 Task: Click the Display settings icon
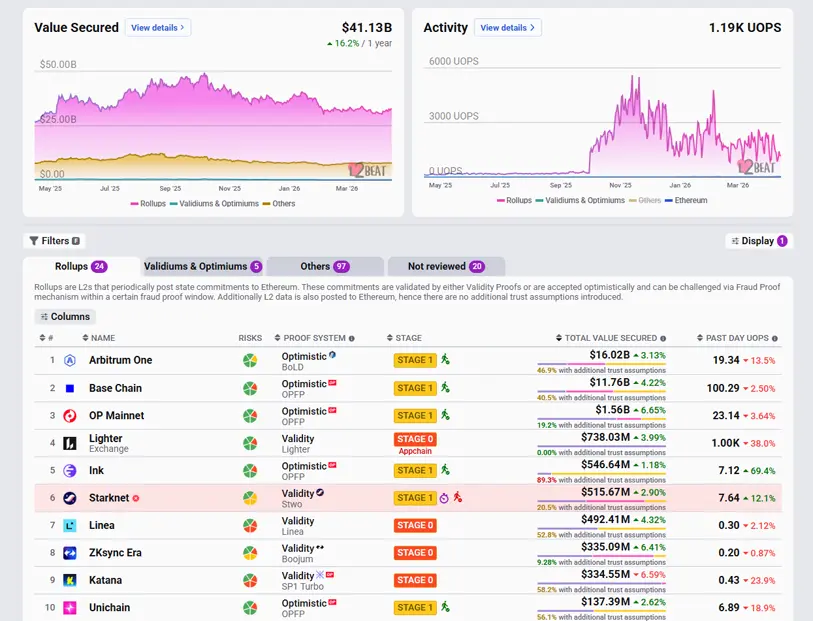(x=736, y=241)
